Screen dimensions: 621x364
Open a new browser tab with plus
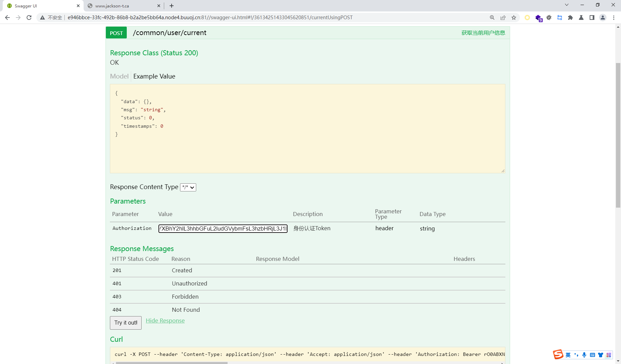pos(172,6)
